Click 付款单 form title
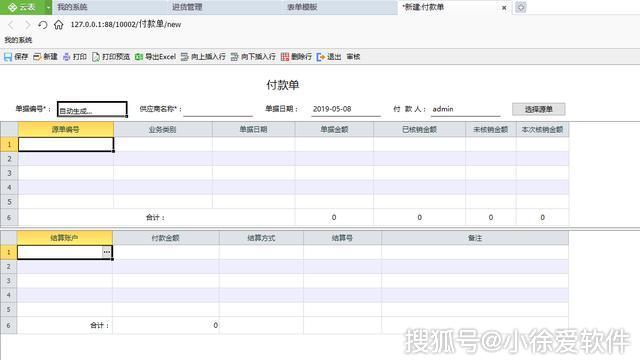 [x=282, y=85]
